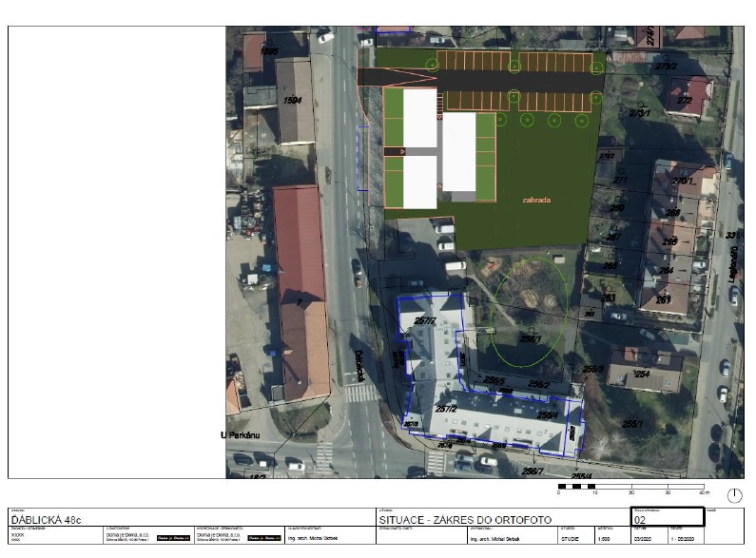Click the scale value 1:500
This screenshot has width=756, height=558.
(x=604, y=539)
